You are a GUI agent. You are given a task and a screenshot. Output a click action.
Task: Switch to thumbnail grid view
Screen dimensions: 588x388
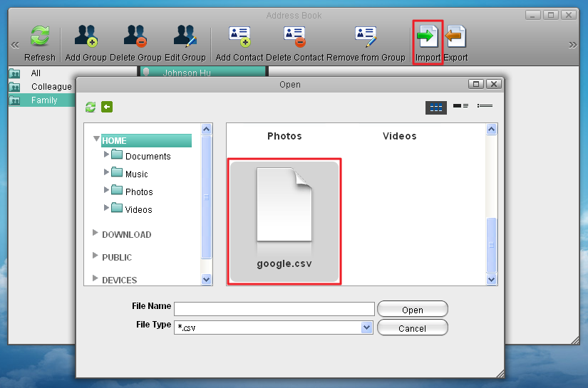point(435,107)
